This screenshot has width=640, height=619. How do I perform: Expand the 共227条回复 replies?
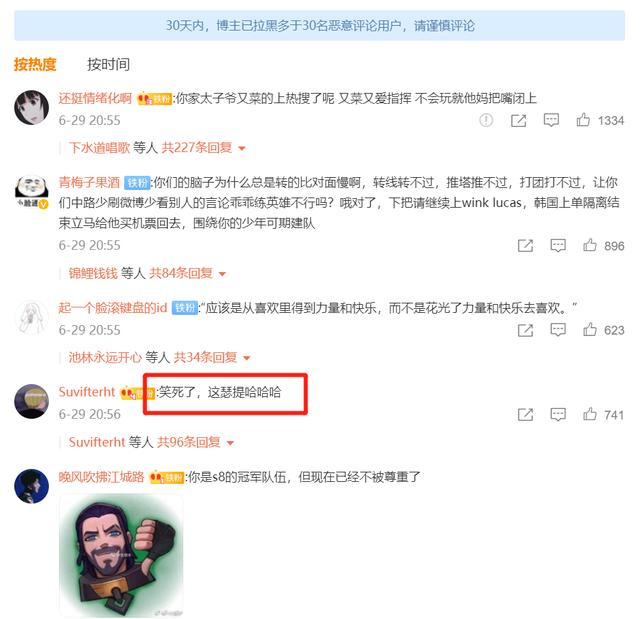coord(203,147)
